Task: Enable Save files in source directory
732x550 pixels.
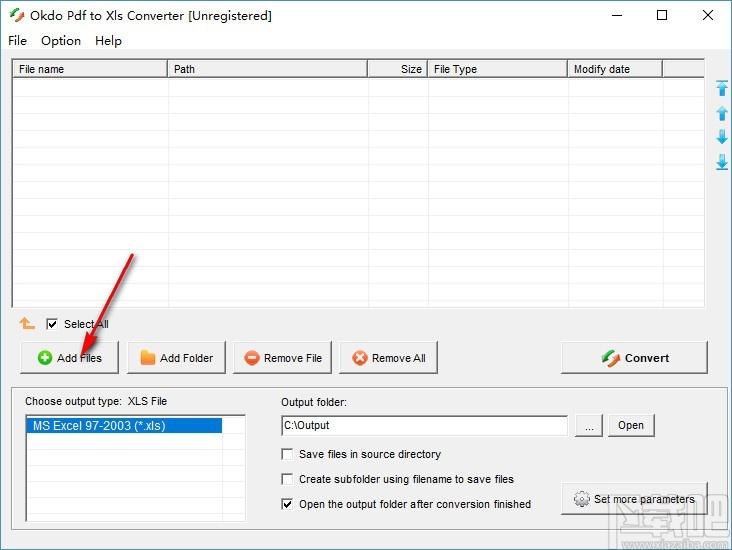Action: 287,454
